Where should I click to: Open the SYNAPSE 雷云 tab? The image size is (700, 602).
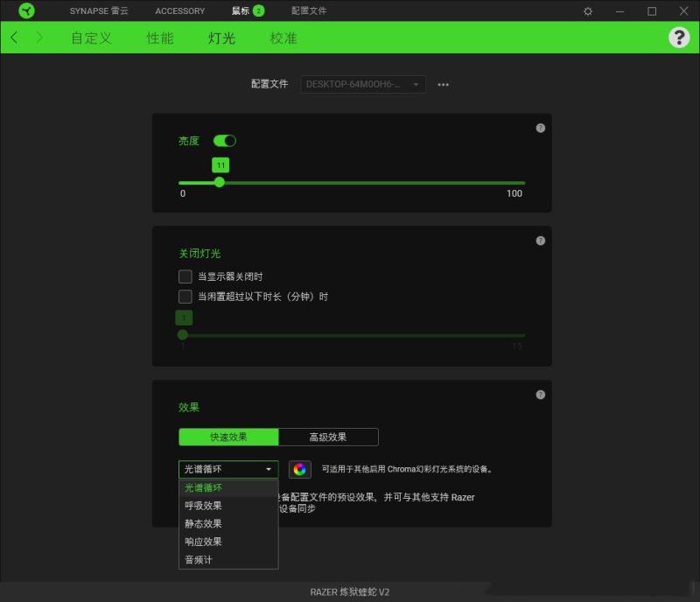pyautogui.click(x=99, y=10)
